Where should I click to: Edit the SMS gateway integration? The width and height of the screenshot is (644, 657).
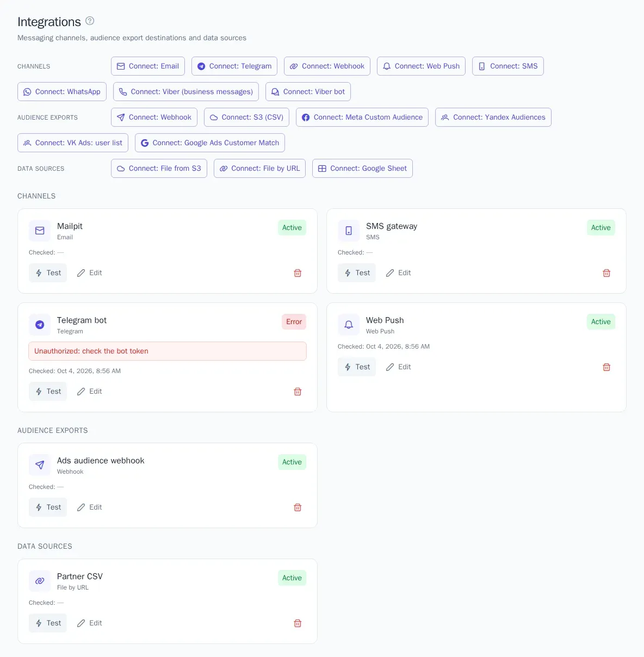tap(398, 273)
